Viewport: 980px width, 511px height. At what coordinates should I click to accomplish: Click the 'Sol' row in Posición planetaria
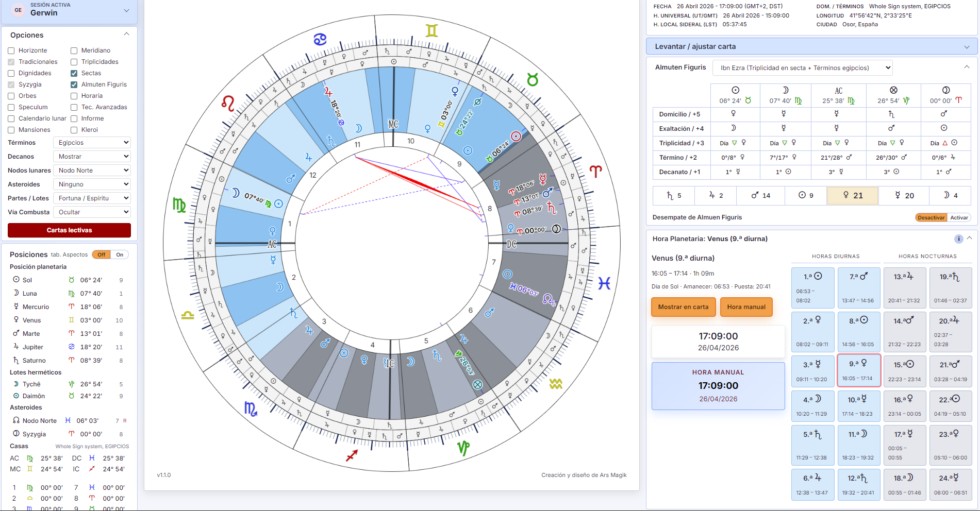pos(68,280)
